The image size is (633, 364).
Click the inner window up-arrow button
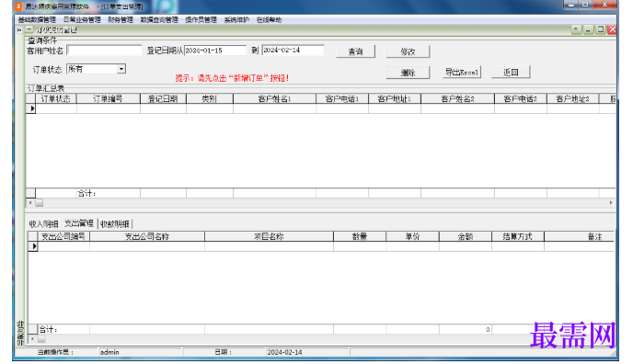(577, 29)
